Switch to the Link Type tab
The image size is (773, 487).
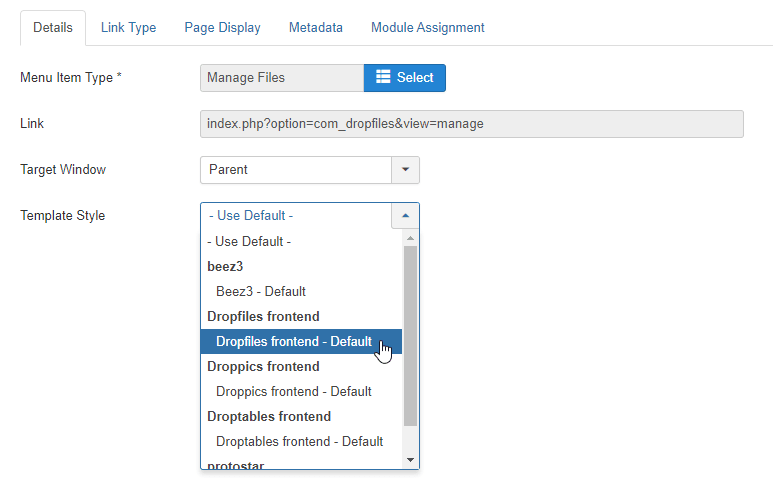point(128,28)
